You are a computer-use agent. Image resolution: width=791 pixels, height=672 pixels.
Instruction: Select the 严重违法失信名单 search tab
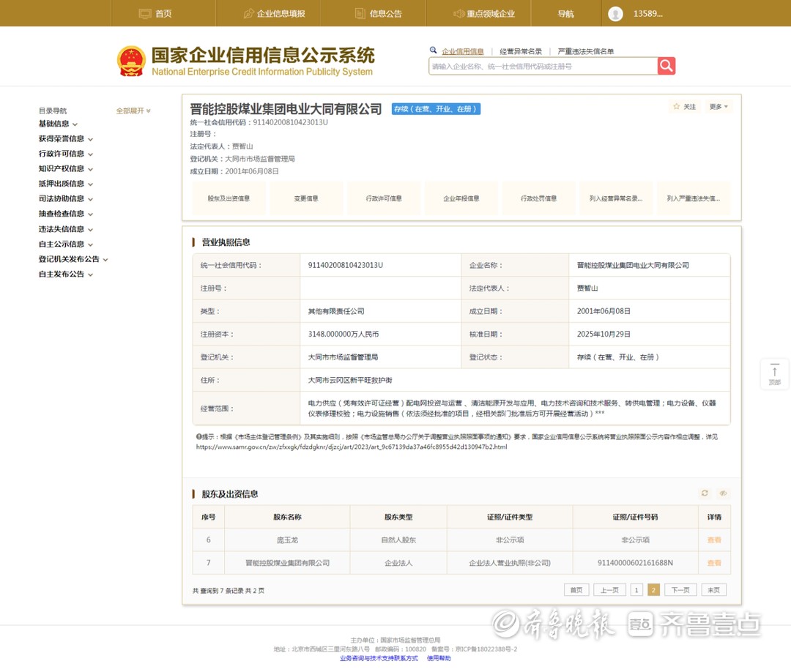point(586,51)
